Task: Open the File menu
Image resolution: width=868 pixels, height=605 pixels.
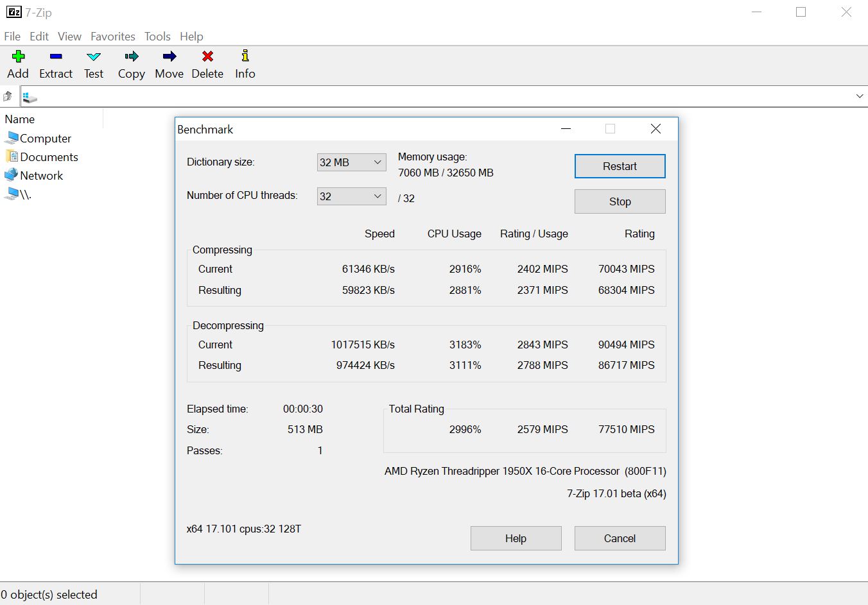Action: [12, 37]
